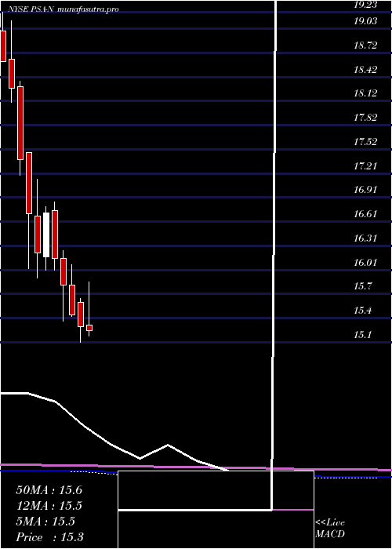This screenshot has width=392, height=549.
Task: Click the 19.23 price axis label
Action: tap(365, 4)
